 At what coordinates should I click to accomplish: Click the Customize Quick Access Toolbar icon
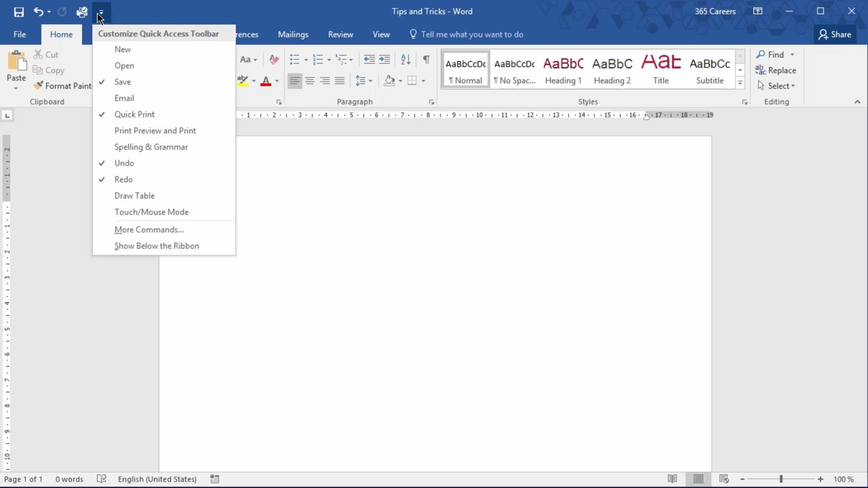pos(100,11)
